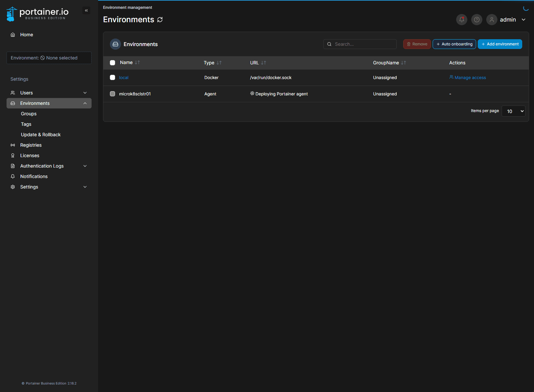534x392 pixels.
Task: Click the Portainer.io logo
Action: tap(38, 14)
